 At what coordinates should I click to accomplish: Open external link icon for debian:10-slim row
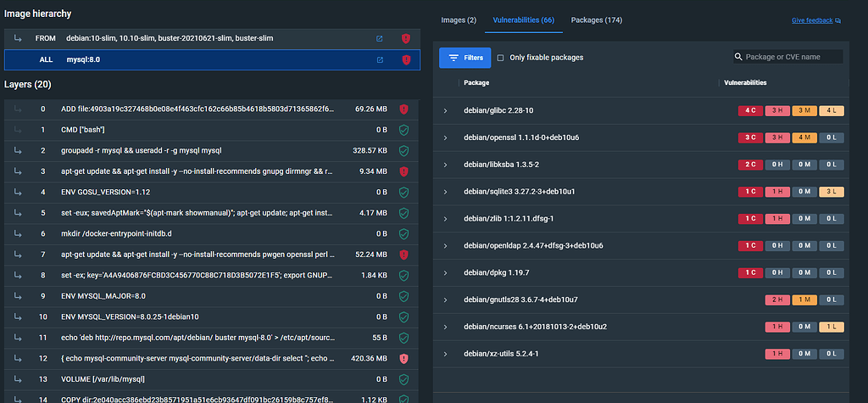[380, 38]
